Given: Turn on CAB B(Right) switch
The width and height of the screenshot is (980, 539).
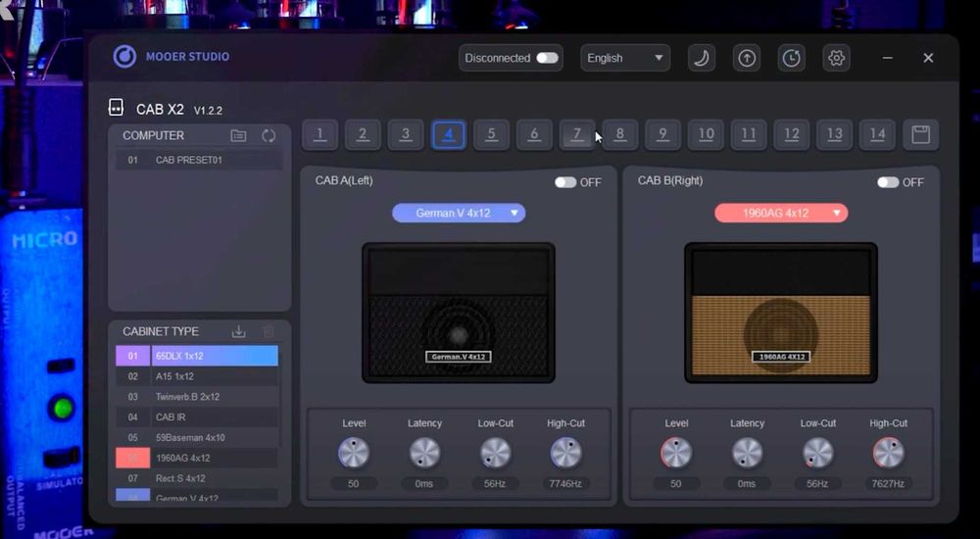Looking at the screenshot, I should (888, 182).
